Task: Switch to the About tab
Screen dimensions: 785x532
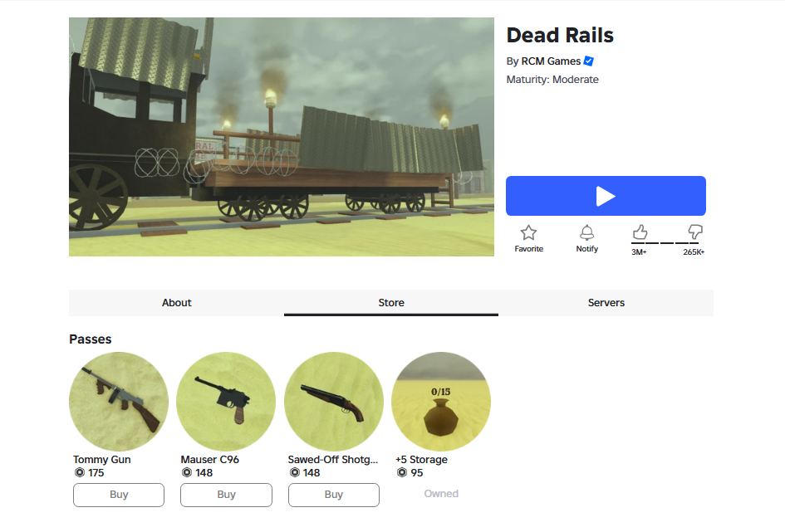Action: (176, 302)
